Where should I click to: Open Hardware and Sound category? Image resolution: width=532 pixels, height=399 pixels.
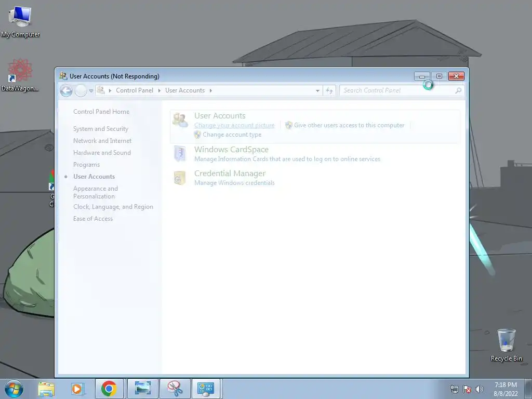click(x=102, y=153)
